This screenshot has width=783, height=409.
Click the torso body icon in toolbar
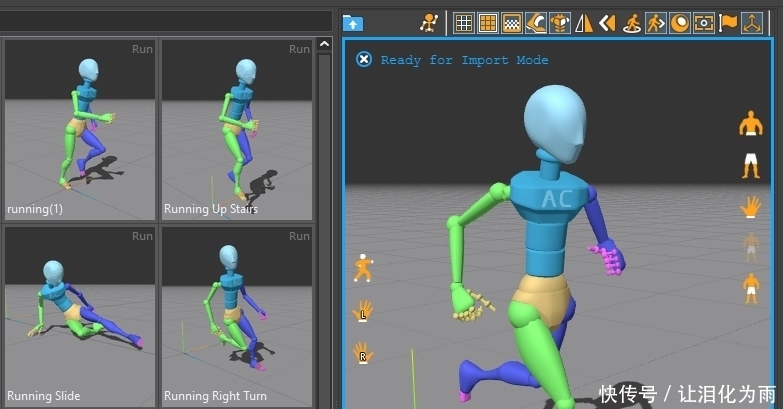(560, 23)
